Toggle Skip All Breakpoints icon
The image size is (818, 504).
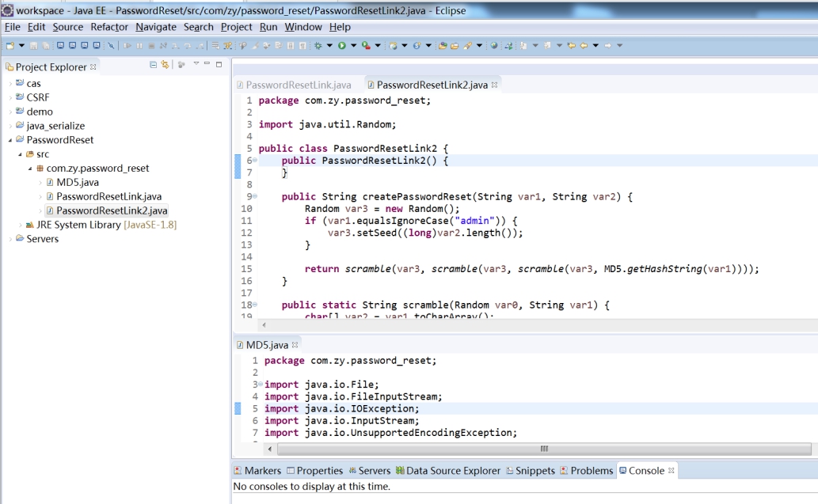tap(111, 46)
